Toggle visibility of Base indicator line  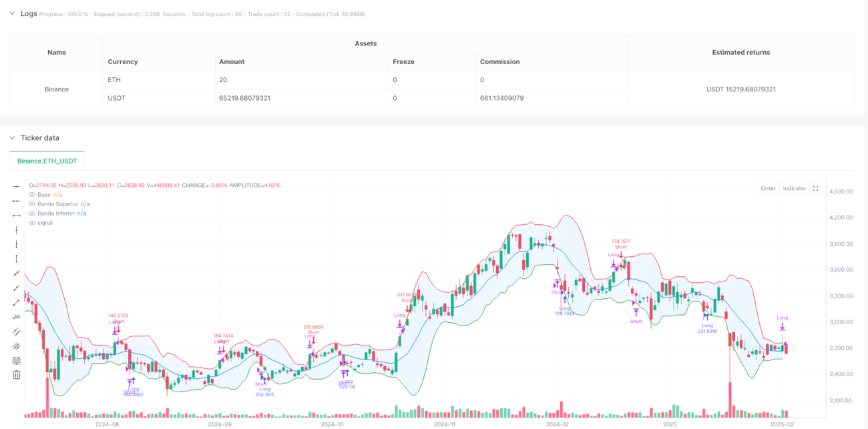pyautogui.click(x=31, y=194)
